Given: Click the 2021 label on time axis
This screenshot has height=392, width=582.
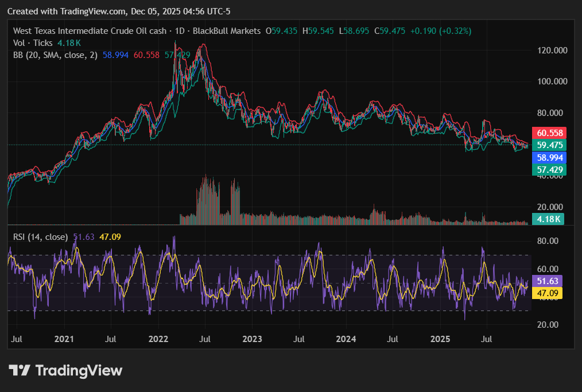Looking at the screenshot, I should (64, 339).
